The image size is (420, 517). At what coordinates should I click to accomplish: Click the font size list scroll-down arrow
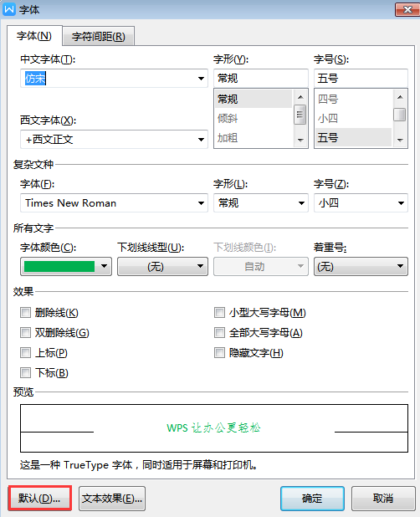(400, 140)
